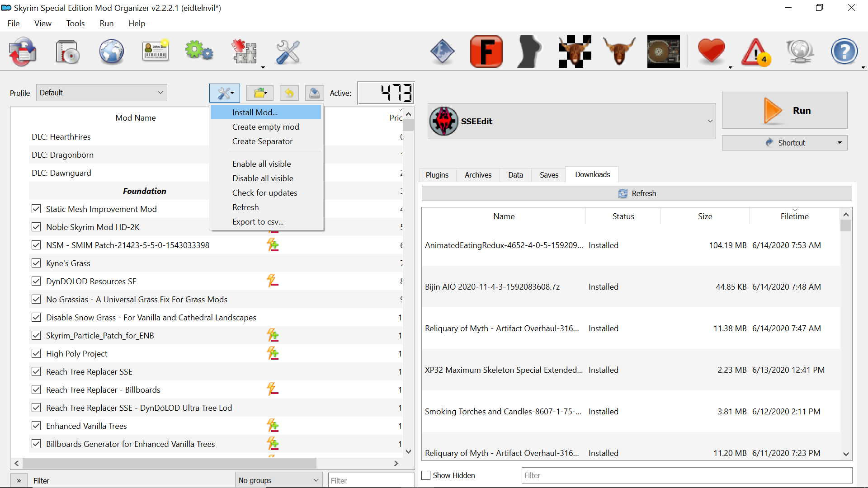Launch the checkered bull head icon
Image resolution: width=868 pixels, height=488 pixels.
pos(575,52)
